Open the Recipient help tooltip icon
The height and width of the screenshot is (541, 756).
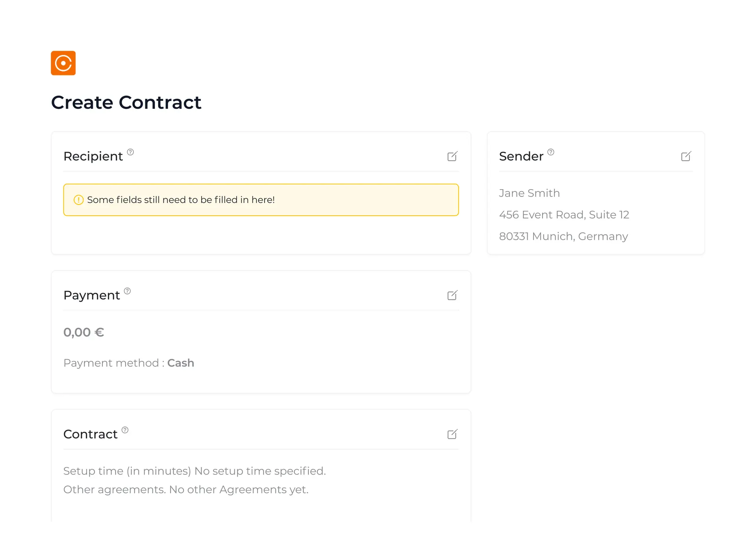(130, 152)
